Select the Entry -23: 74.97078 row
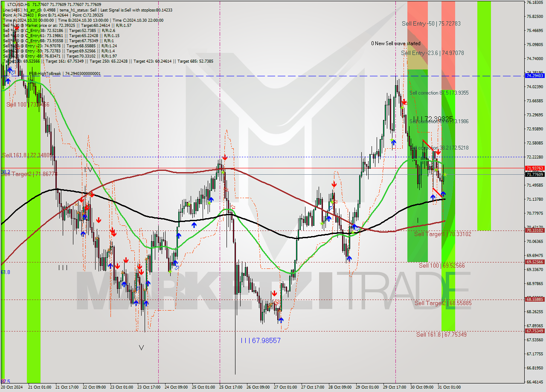Image resolution: width=546 pixels, height=392 pixels. tap(60, 46)
